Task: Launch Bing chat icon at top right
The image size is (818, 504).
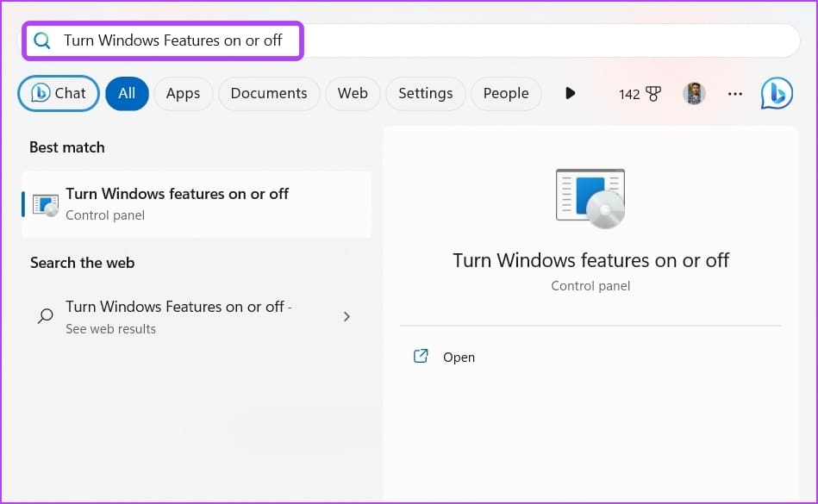Action: pyautogui.click(x=777, y=93)
